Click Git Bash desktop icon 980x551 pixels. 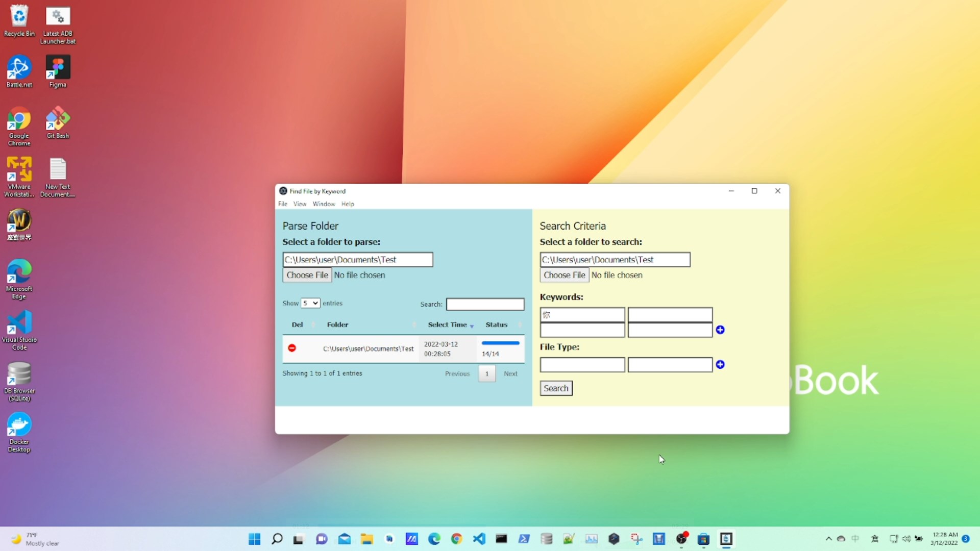click(x=58, y=122)
